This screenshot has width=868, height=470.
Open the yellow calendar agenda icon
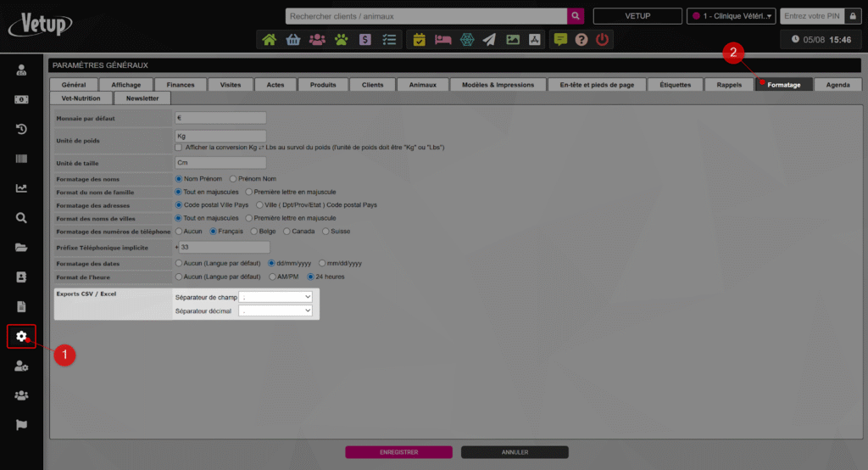[x=419, y=40]
